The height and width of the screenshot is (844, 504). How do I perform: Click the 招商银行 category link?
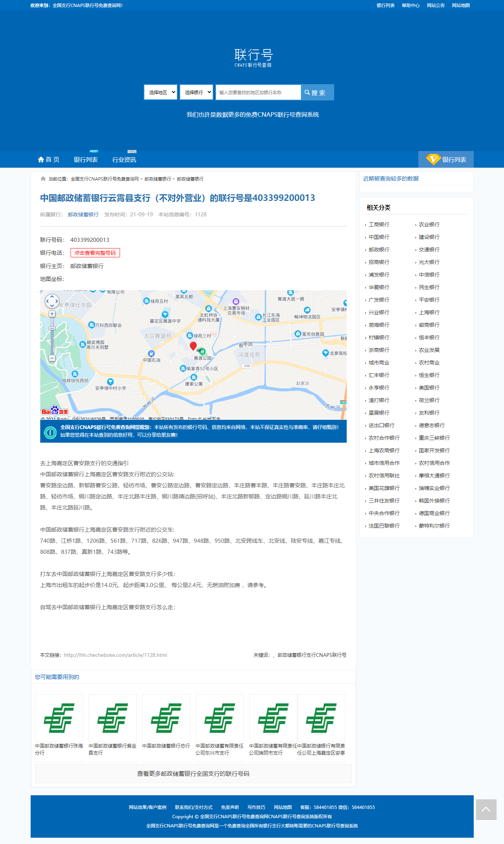(379, 262)
